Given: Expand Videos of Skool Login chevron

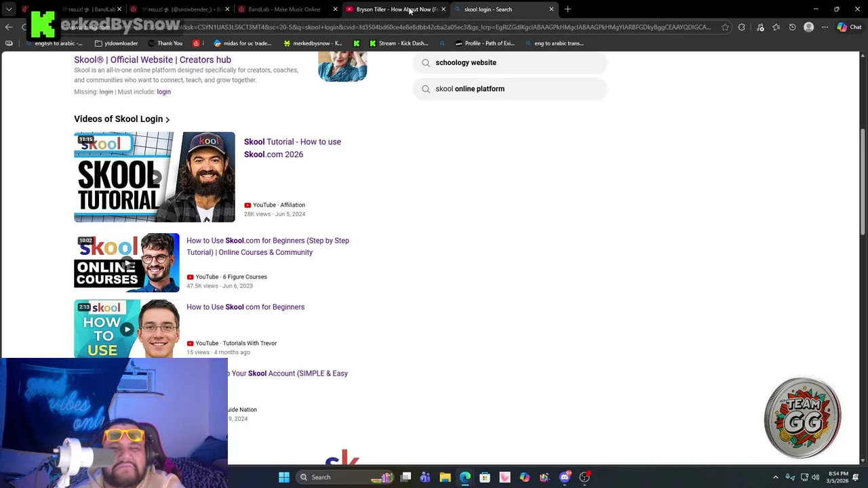Looking at the screenshot, I should [x=167, y=119].
